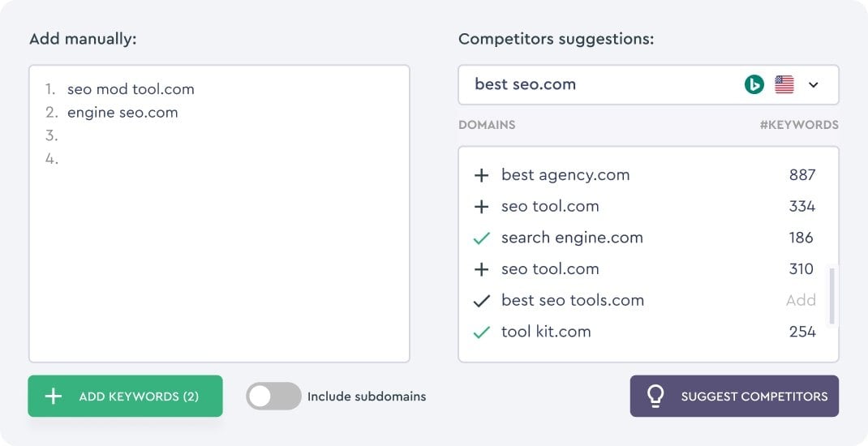
Task: Uncheck the search engine.com checkmark
Action: click(x=482, y=238)
